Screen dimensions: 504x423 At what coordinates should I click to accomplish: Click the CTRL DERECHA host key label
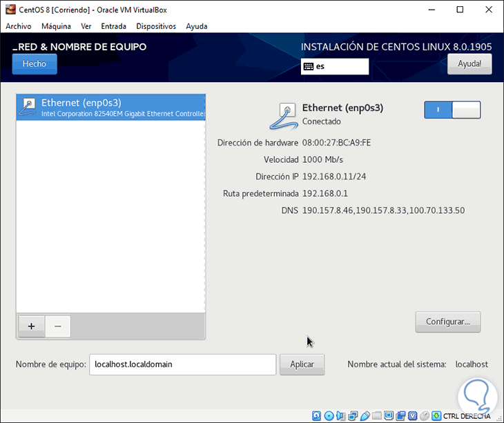(x=467, y=416)
